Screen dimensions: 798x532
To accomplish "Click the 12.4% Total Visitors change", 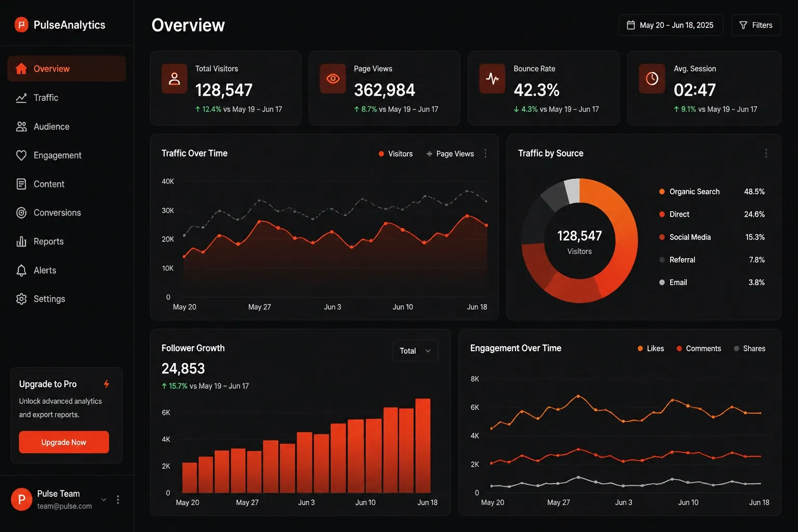I will pos(208,109).
